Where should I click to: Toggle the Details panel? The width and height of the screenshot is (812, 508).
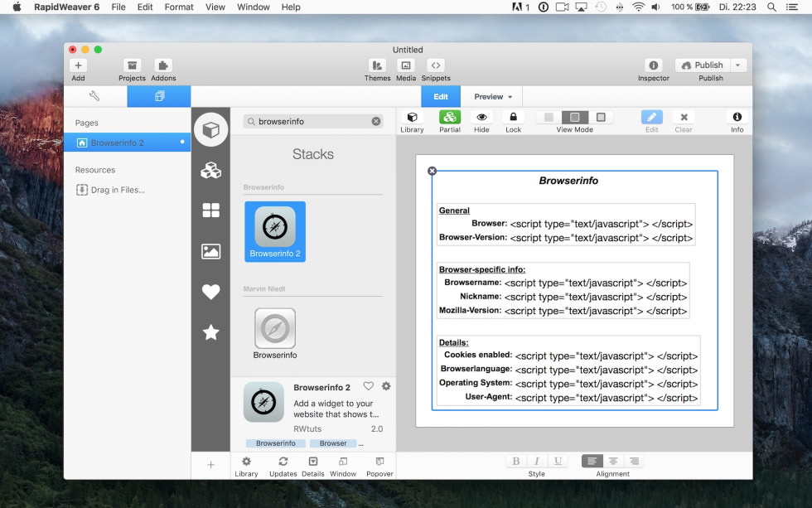click(313, 466)
